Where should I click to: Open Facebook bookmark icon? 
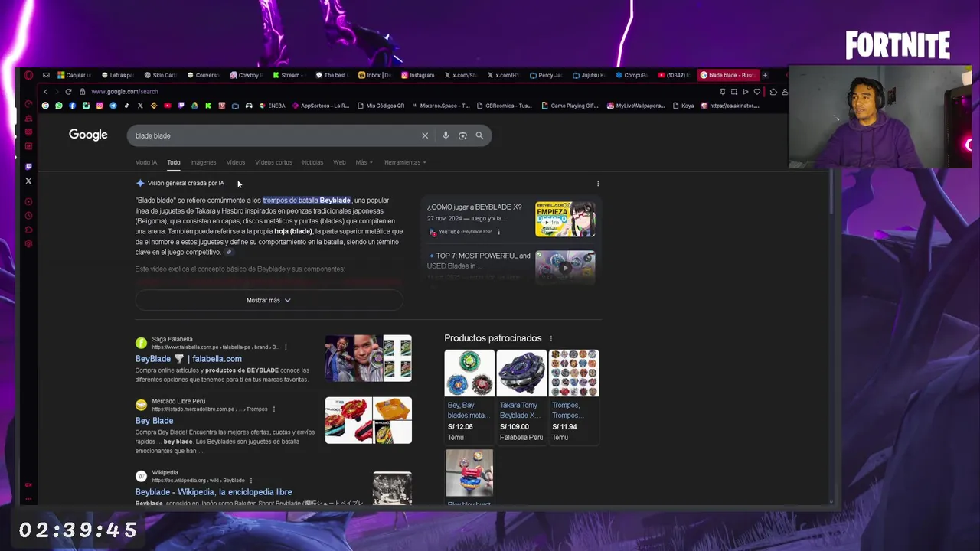coord(72,106)
